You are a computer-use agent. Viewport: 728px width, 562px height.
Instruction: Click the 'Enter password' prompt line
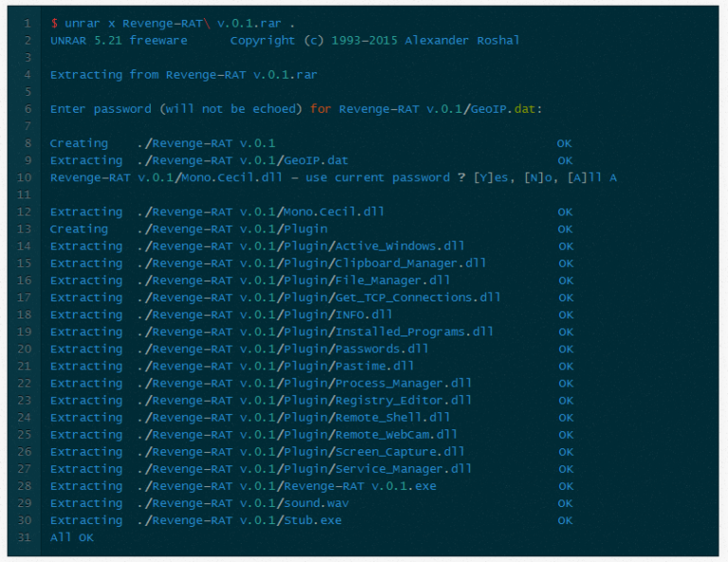pyautogui.click(x=295, y=109)
